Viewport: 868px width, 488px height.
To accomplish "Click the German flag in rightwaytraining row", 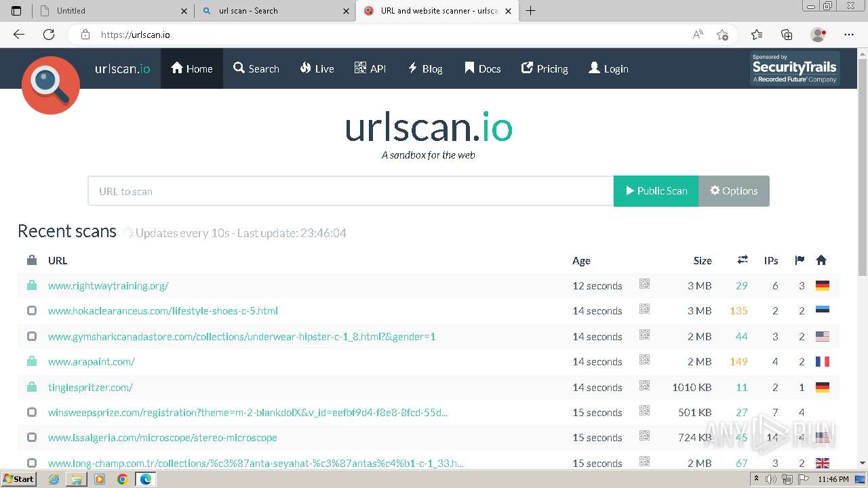I will click(x=823, y=285).
